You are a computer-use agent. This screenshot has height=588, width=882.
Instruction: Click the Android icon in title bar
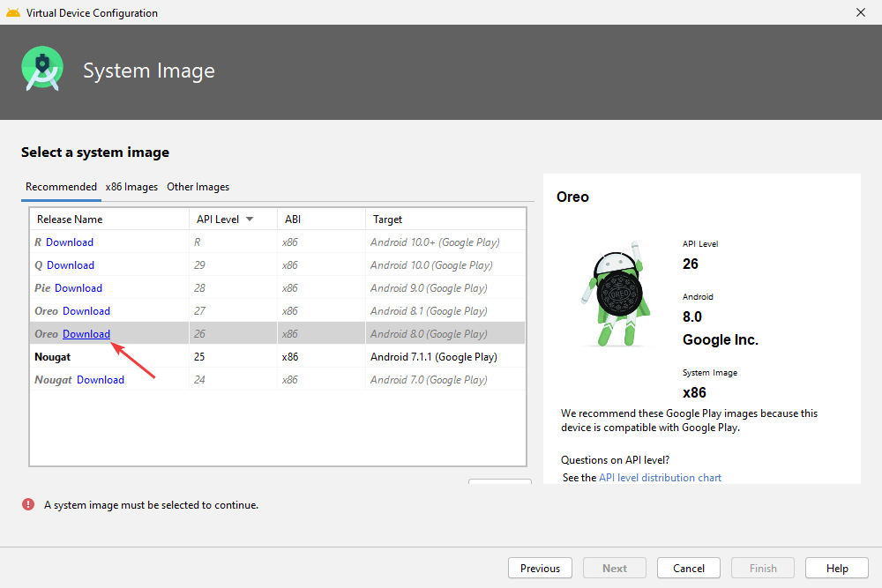[12, 12]
